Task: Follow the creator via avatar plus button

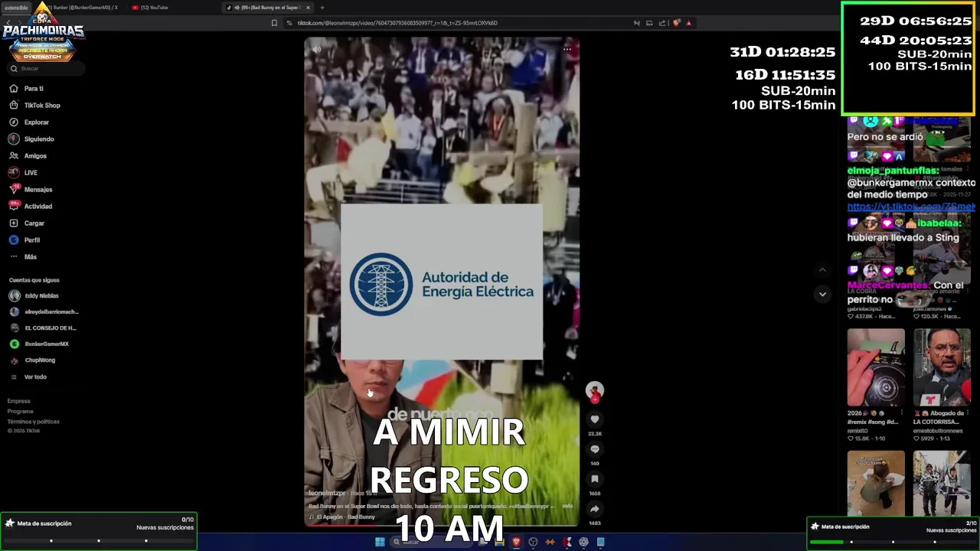Action: tap(595, 399)
